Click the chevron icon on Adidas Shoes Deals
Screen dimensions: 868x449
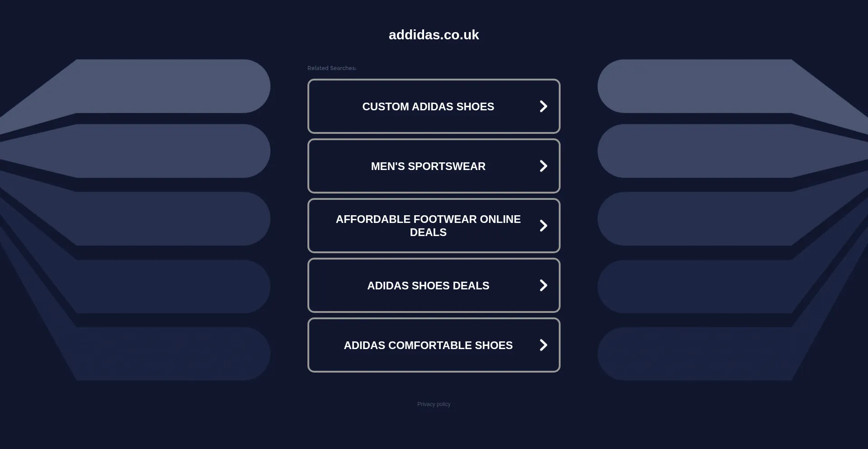point(543,285)
